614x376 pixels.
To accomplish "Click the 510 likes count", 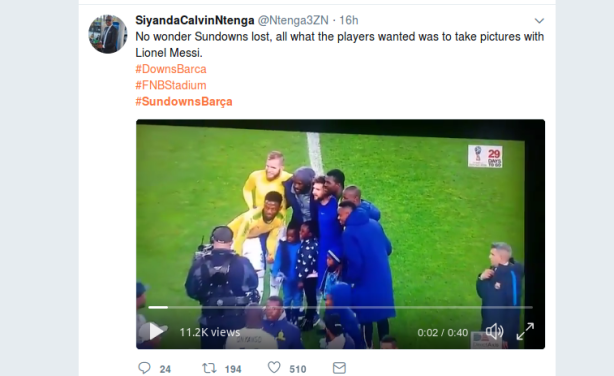I will coord(298,369).
